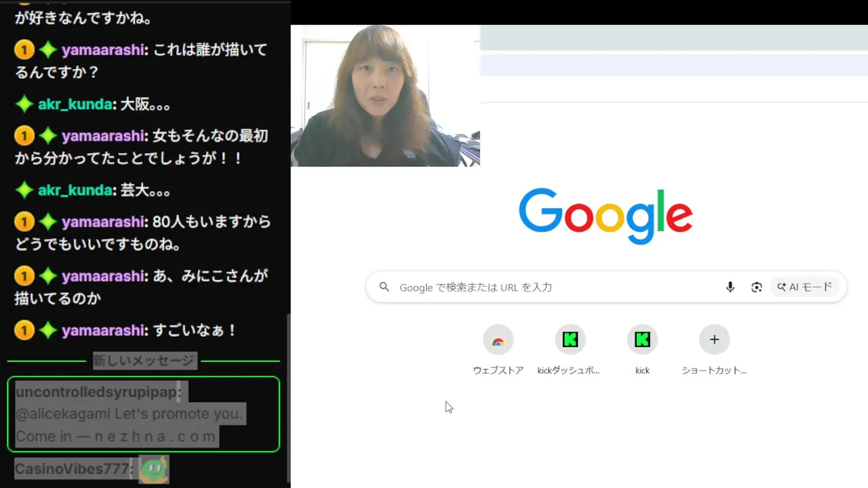Click text 'どうでもいいですものね。'
Image resolution: width=868 pixels, height=488 pixels.
coord(98,244)
